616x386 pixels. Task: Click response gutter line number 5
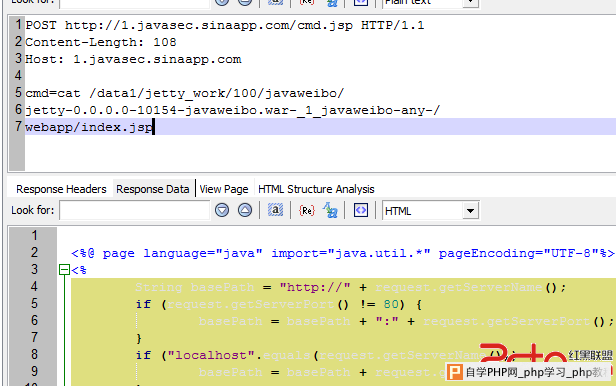tap(35, 304)
